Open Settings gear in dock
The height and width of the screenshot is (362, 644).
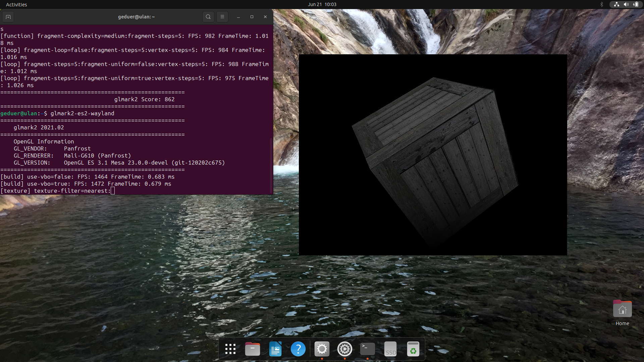(x=322, y=349)
